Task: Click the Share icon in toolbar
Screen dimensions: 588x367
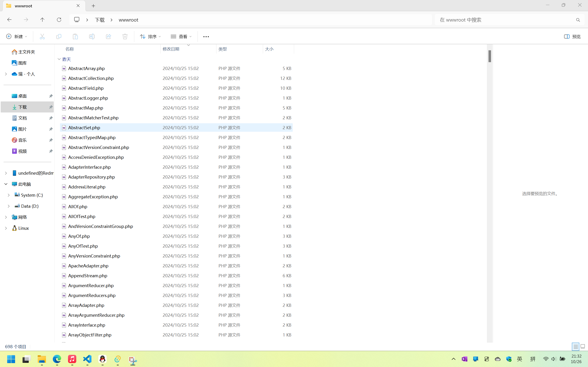Action: tap(108, 36)
